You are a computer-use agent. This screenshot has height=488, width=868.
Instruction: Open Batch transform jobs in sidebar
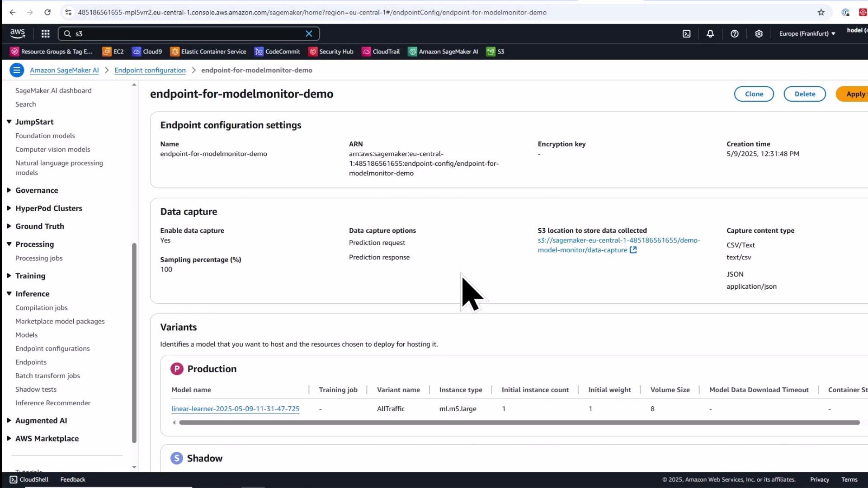pyautogui.click(x=47, y=375)
